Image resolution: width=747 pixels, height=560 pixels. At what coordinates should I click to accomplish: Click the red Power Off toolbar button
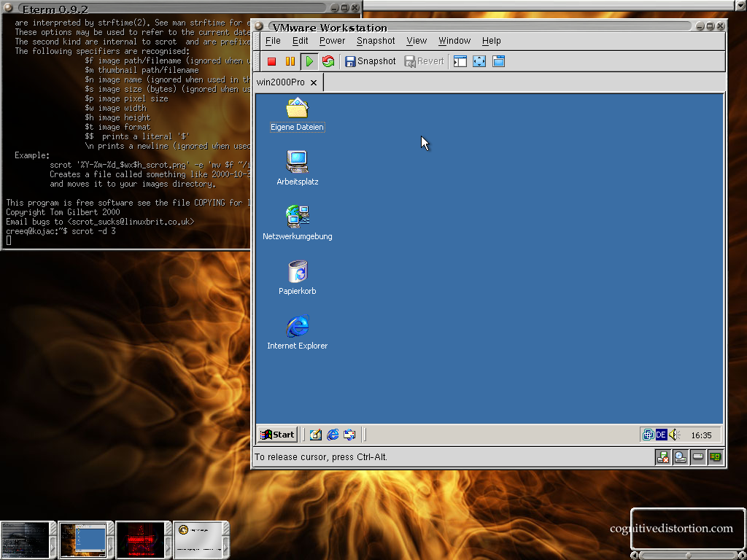(x=271, y=61)
